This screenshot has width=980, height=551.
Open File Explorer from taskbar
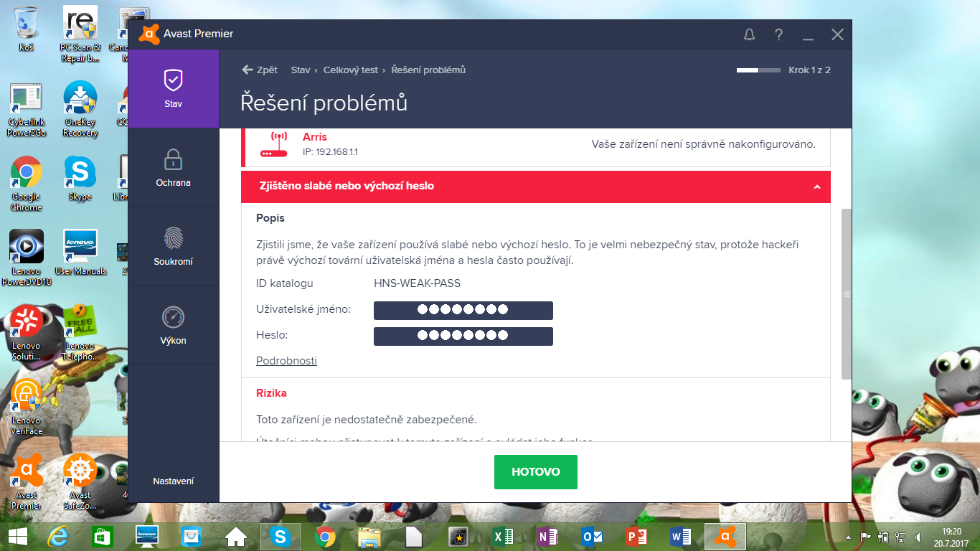tap(369, 536)
